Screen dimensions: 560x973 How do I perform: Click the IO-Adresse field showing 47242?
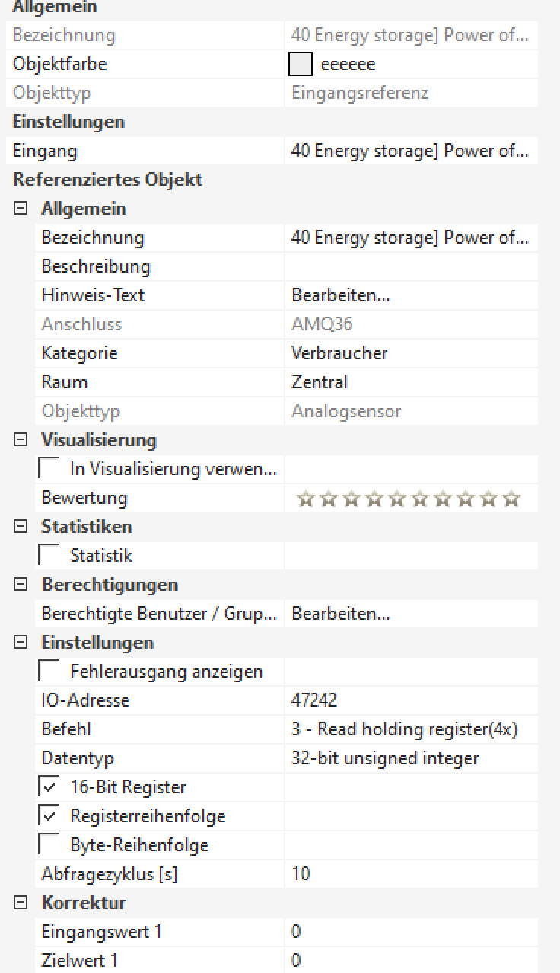pos(411,700)
